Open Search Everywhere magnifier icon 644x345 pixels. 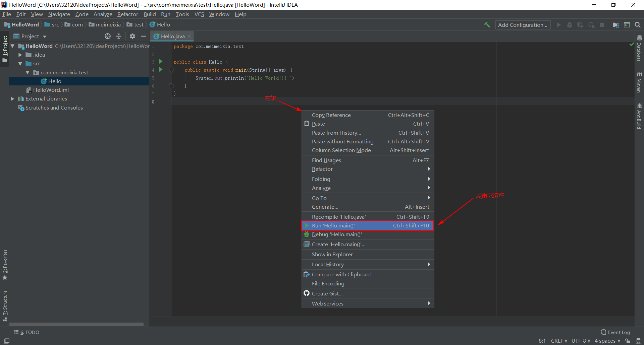pyautogui.click(x=638, y=25)
